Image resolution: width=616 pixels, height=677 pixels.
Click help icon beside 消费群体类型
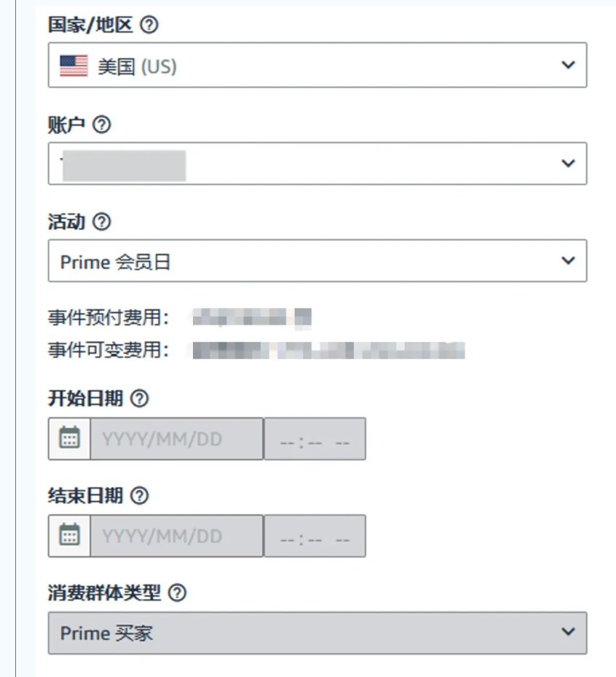[177, 593]
